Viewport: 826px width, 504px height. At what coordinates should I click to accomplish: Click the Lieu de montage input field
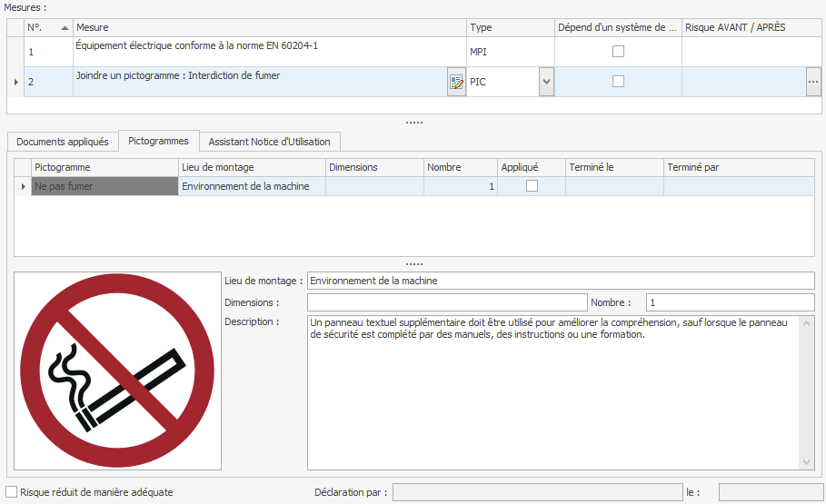561,281
